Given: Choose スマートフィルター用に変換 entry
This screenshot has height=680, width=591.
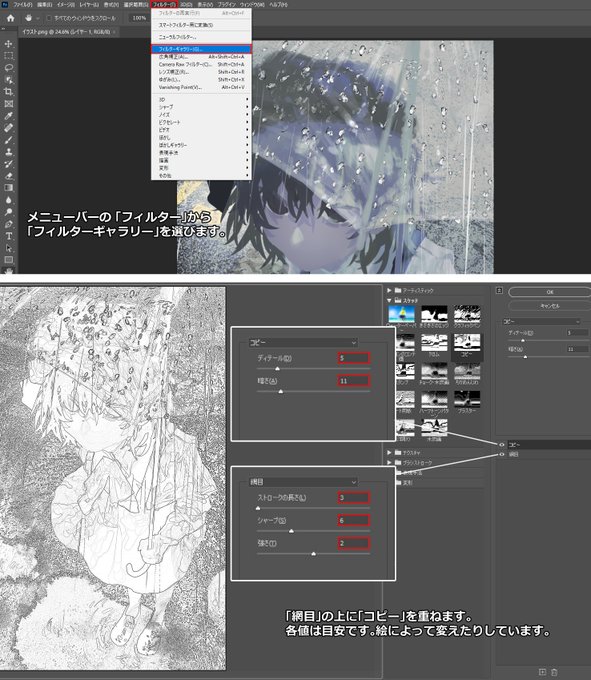Looking at the screenshot, I should pos(201,25).
